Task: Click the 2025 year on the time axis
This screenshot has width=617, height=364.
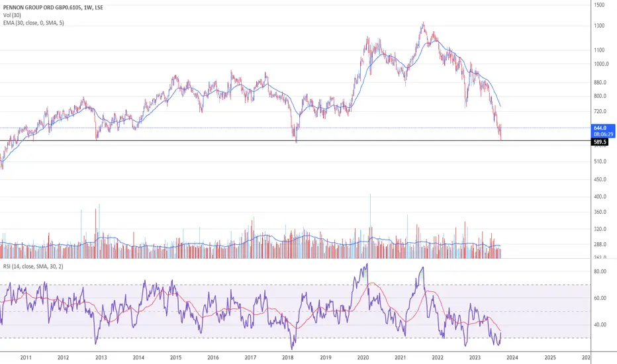Action: pyautogui.click(x=550, y=357)
